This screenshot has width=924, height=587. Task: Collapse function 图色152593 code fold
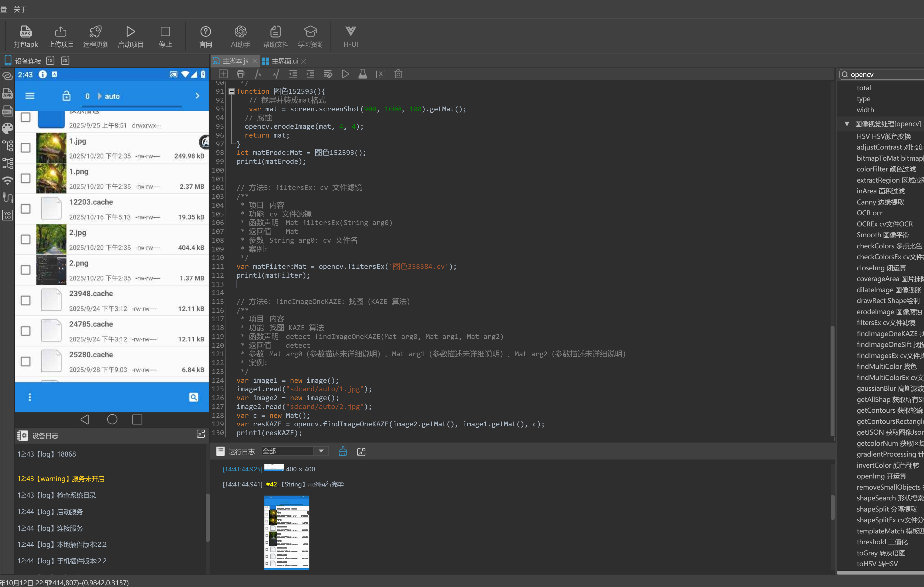point(231,91)
